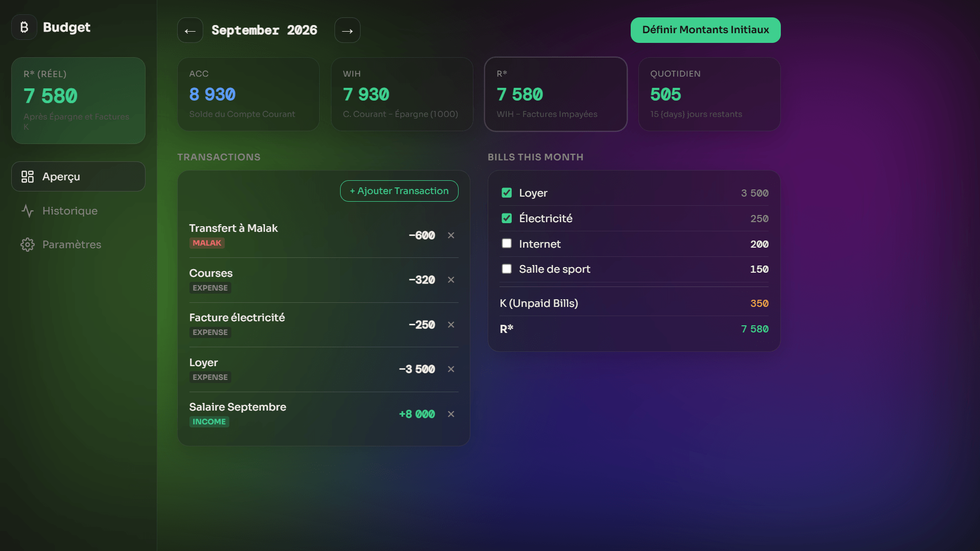Click the Facture électricité transaction name

(x=237, y=318)
